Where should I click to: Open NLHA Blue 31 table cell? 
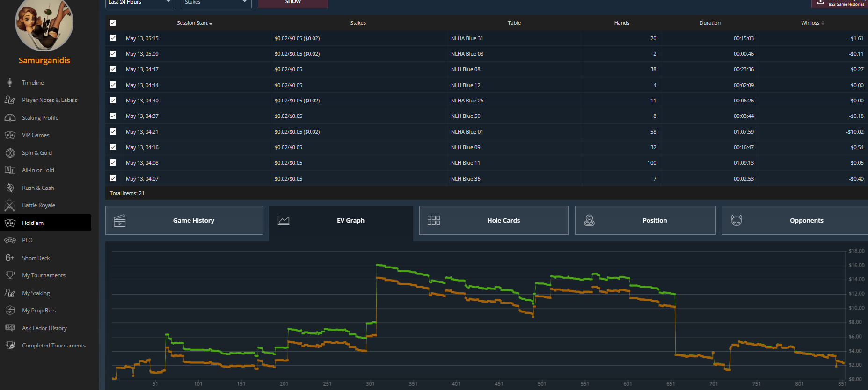[467, 38]
